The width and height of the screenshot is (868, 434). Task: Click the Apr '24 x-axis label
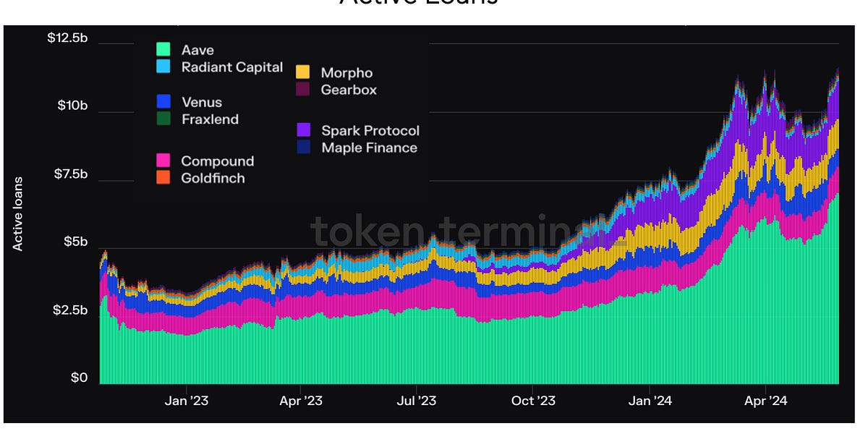pyautogui.click(x=765, y=400)
